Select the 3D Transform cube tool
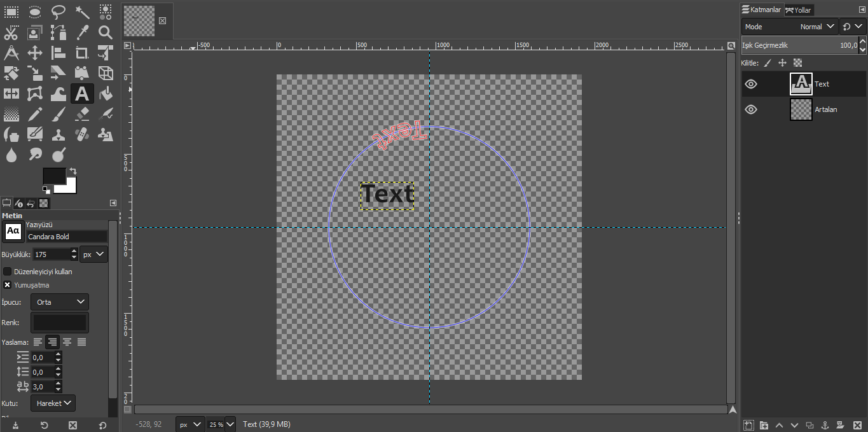The width and height of the screenshot is (868, 432). click(x=106, y=73)
